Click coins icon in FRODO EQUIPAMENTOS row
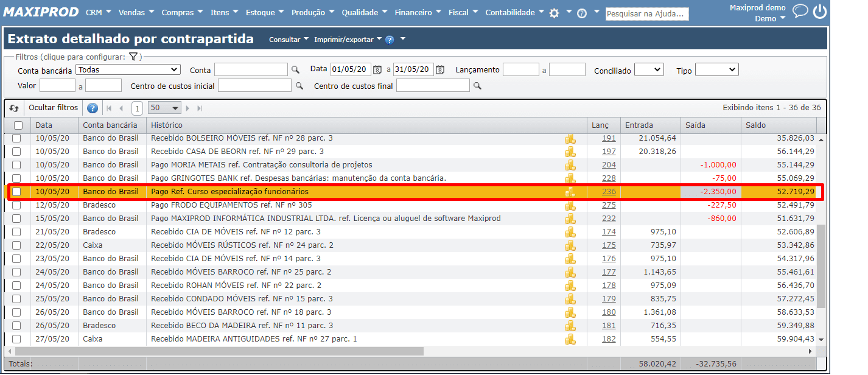 click(570, 205)
